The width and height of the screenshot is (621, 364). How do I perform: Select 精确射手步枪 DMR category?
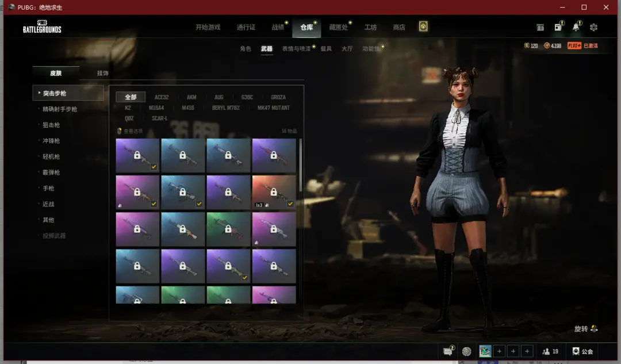pos(60,109)
